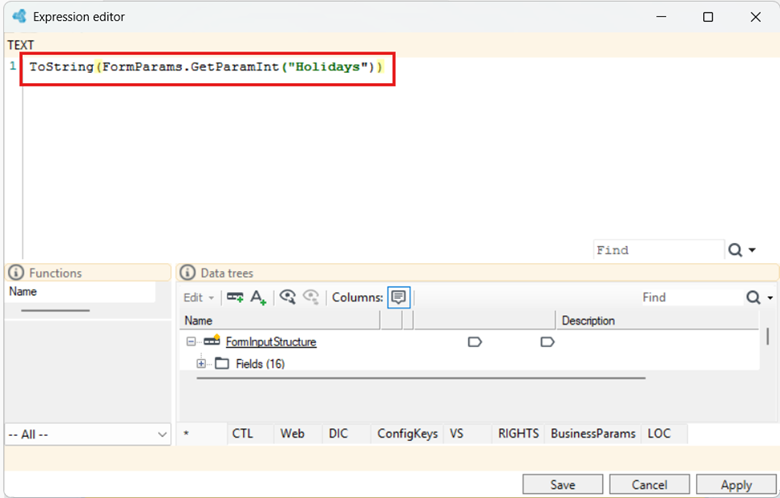Open the expression search options arrow
Screen dimensions: 780x498
(x=752, y=250)
